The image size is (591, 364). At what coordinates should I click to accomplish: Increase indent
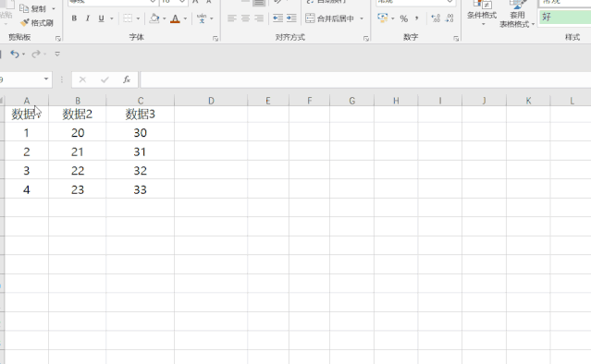291,18
